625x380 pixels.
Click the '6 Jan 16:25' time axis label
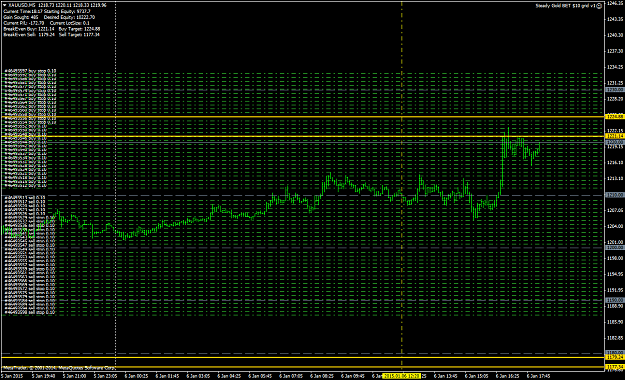point(507,376)
